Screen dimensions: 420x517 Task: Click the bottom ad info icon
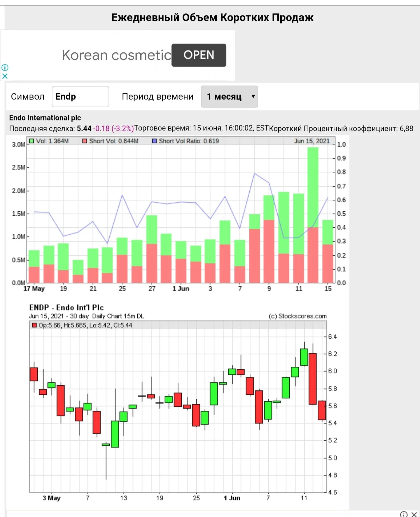click(x=404, y=514)
